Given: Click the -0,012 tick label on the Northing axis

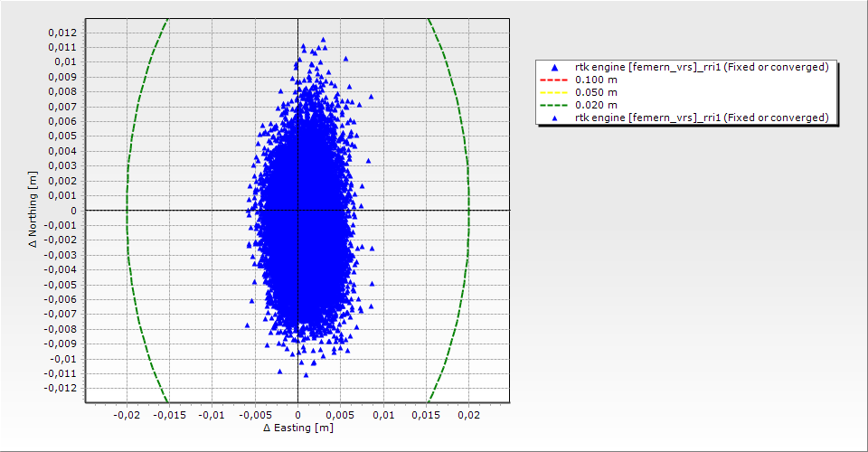Looking at the screenshot, I should pyautogui.click(x=59, y=388).
